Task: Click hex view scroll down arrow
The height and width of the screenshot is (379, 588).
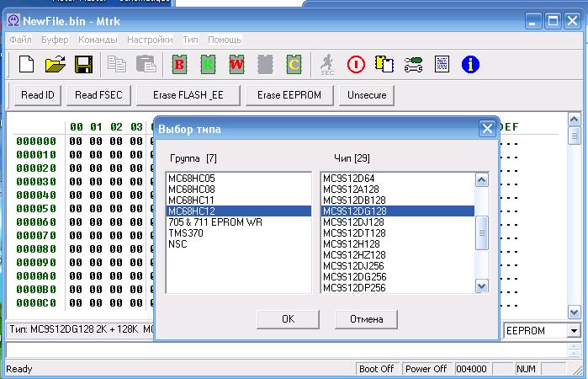Action: [575, 312]
